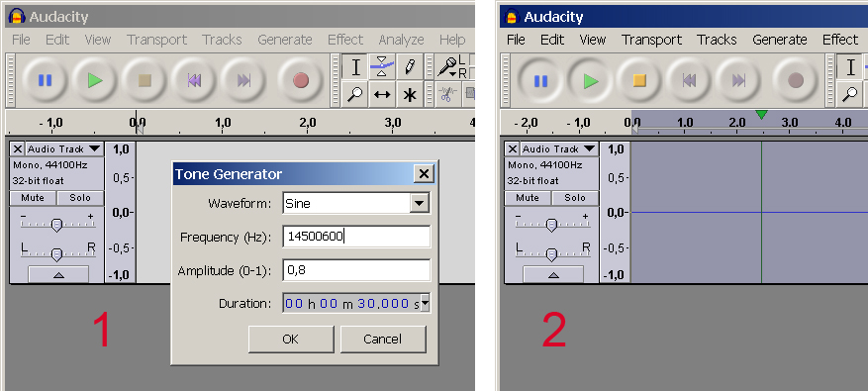The width and height of the screenshot is (868, 391).
Task: Open Transport menu in active blue-titled Audacity window
Action: [x=651, y=40]
